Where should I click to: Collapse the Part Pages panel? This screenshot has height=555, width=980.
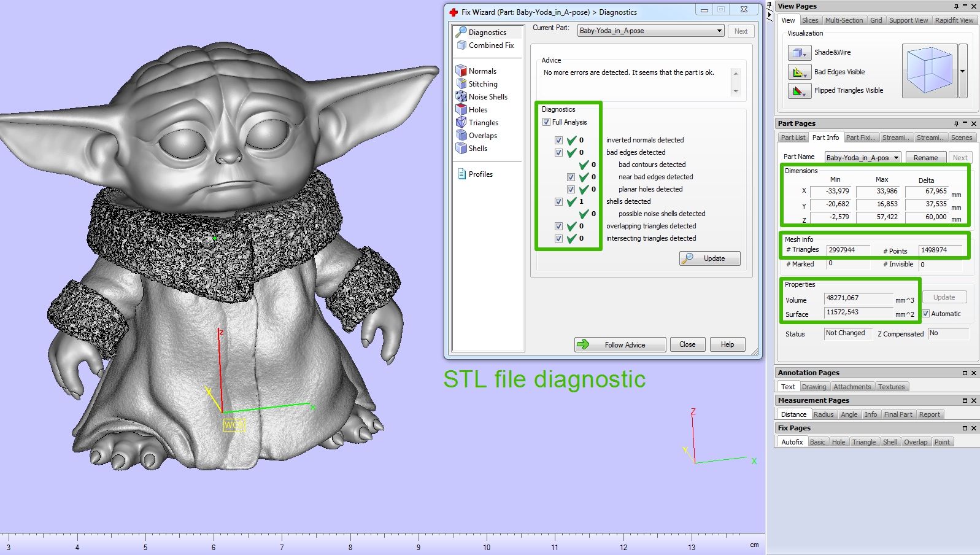point(965,123)
